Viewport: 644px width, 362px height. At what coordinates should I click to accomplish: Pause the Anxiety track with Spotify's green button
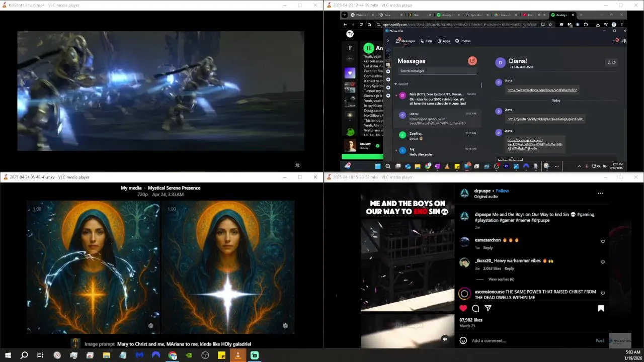click(369, 48)
